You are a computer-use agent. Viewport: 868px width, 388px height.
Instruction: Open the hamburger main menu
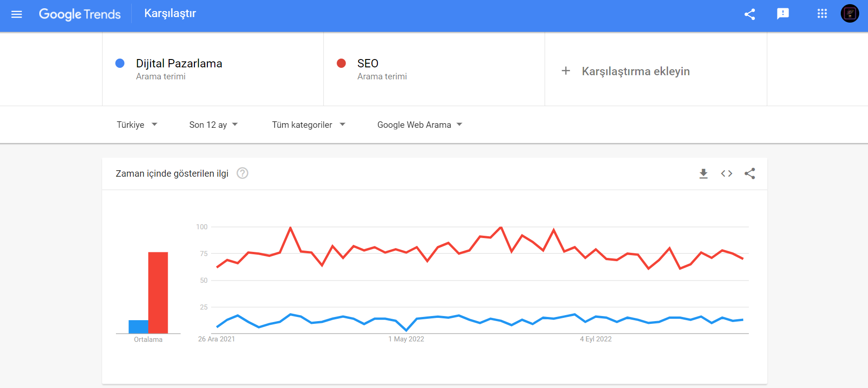[x=17, y=14]
